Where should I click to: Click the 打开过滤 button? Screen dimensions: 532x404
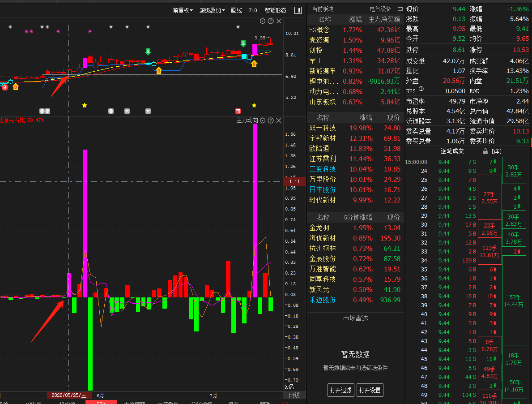click(340, 390)
